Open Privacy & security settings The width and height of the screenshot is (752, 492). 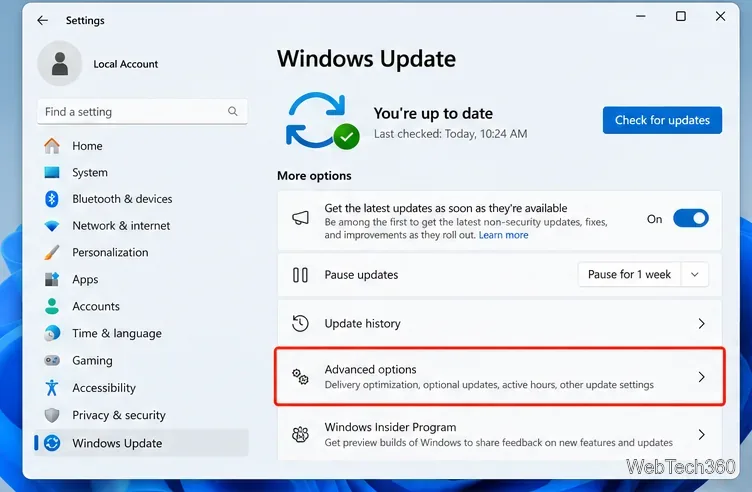coord(142,415)
